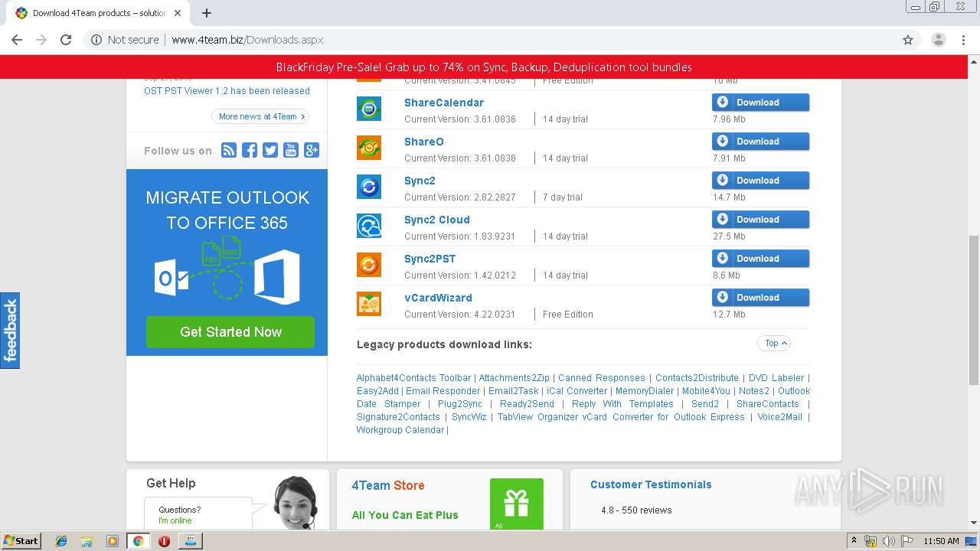Open the Canned Responses legacy link
This screenshot has height=551, width=980.
tap(602, 378)
